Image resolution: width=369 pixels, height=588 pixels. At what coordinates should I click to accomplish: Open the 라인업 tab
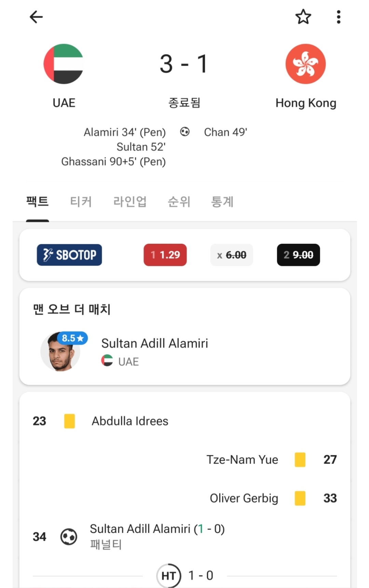tap(130, 201)
